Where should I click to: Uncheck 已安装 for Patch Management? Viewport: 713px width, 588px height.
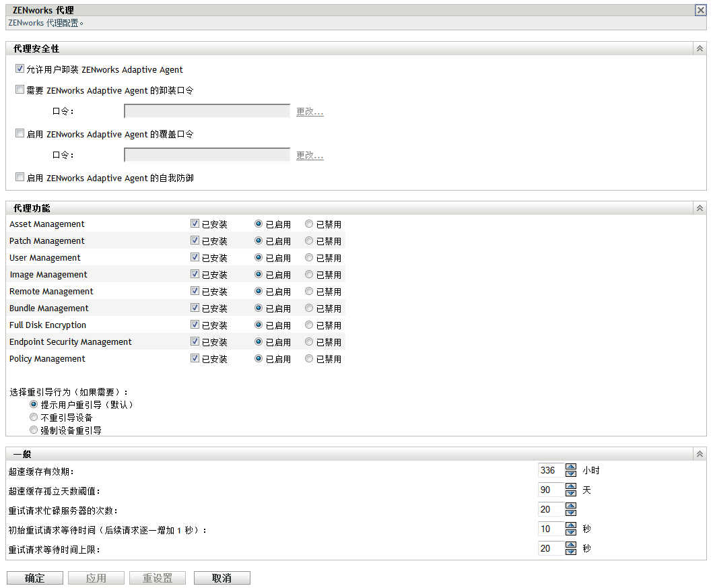click(x=195, y=240)
